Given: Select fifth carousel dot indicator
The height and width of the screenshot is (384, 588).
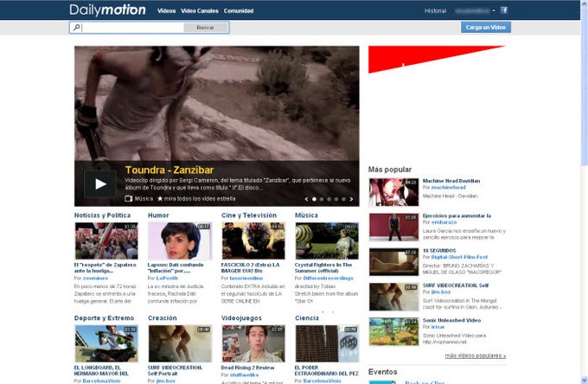Looking at the screenshot, I should (343, 199).
